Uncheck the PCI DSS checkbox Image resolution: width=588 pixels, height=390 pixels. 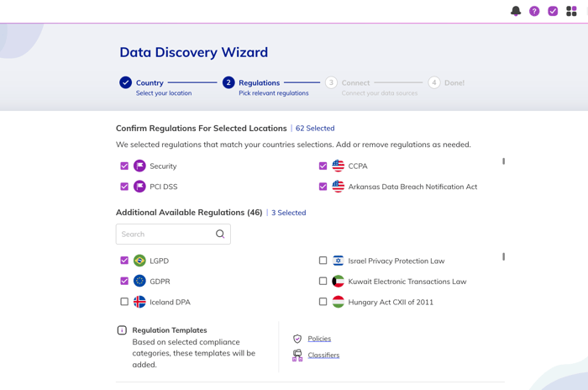coord(124,187)
